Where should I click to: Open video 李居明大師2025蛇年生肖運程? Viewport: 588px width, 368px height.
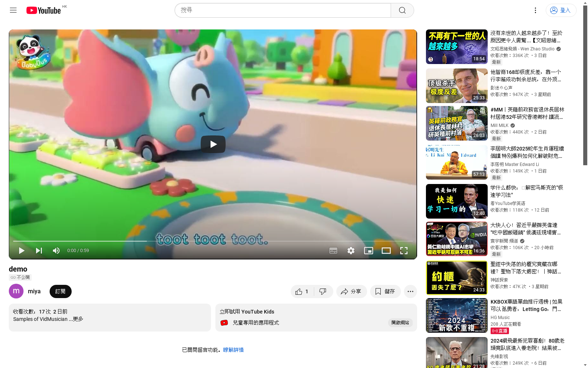(x=527, y=152)
